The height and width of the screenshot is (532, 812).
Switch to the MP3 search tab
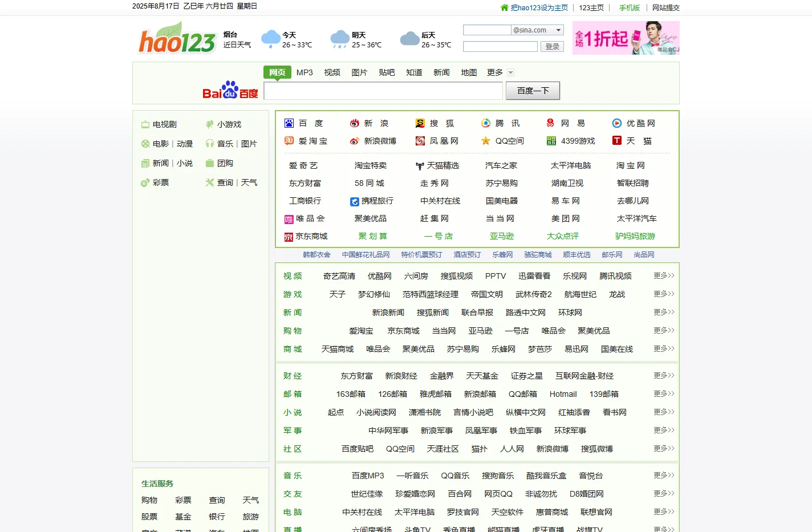(x=304, y=72)
